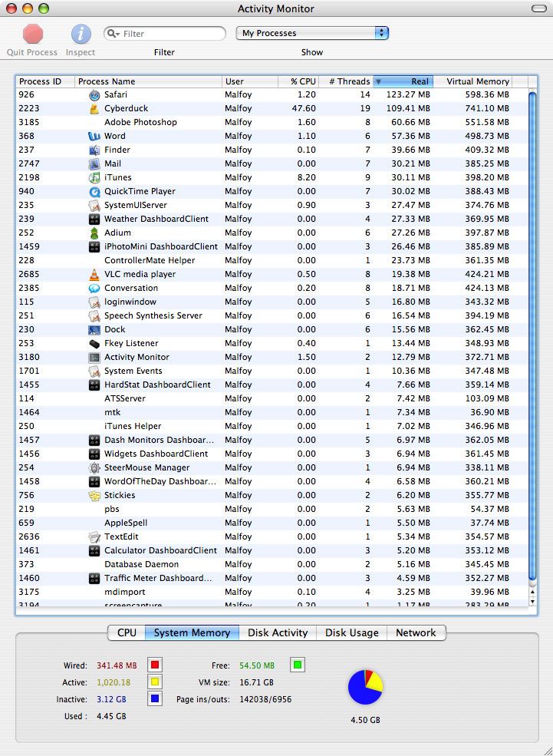553x756 pixels.
Task: Open the Inspect info icon
Action: (81, 34)
